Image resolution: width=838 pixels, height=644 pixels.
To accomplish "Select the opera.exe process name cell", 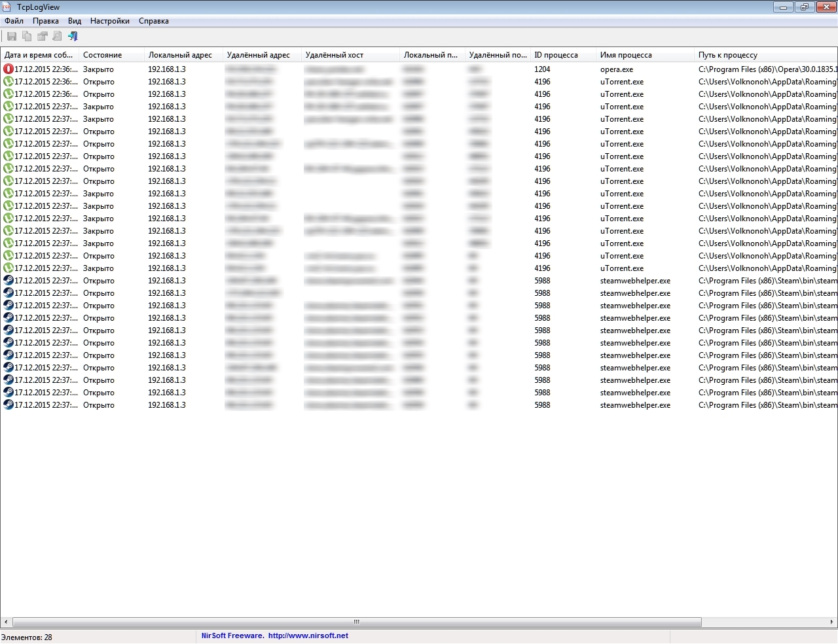I will tap(617, 69).
